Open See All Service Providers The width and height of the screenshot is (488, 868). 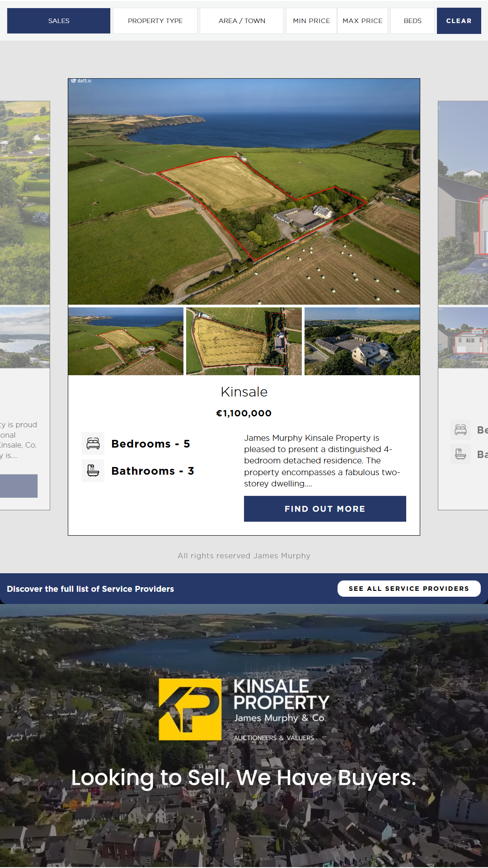click(409, 589)
